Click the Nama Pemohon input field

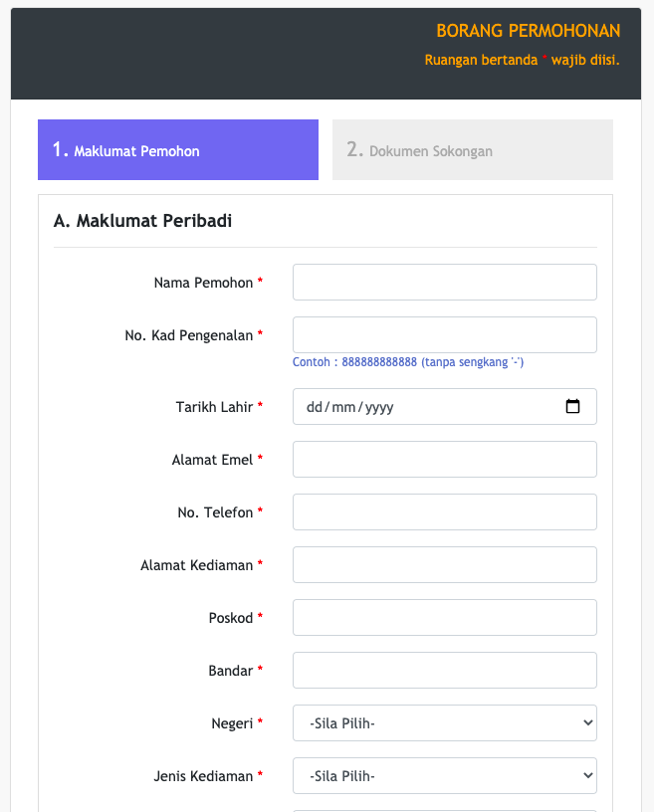(444, 283)
